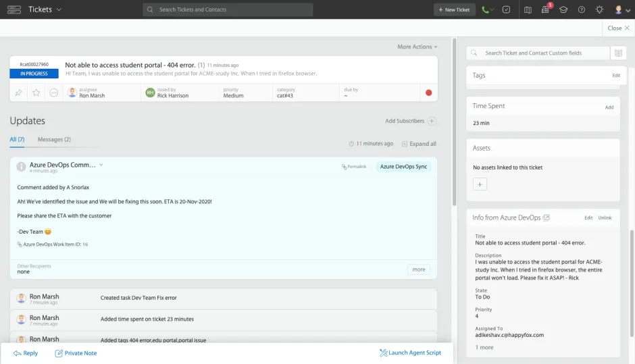Screen dimensions: 635x364
Task: Click the Expand all updates toggle
Action: [419, 144]
